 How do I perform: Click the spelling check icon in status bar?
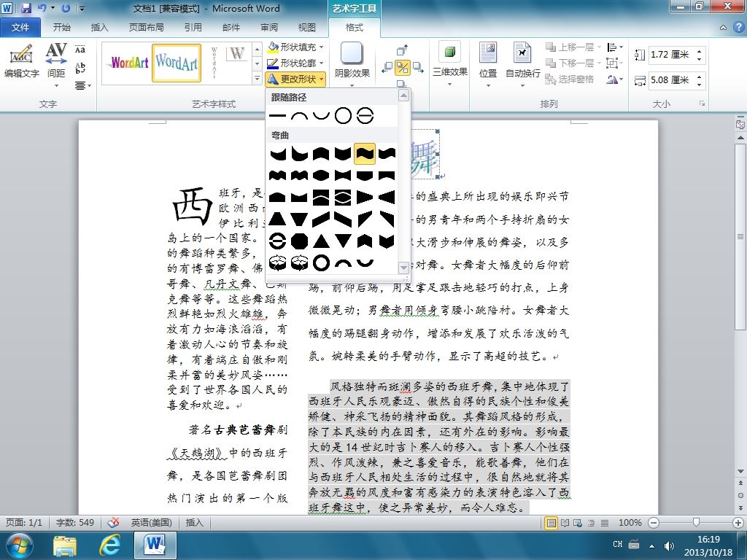click(x=113, y=522)
